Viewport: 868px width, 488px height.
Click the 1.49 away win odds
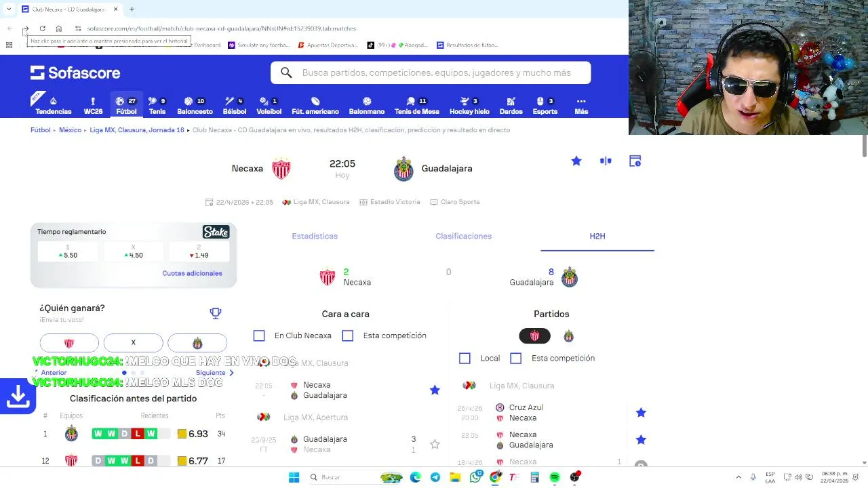click(199, 251)
